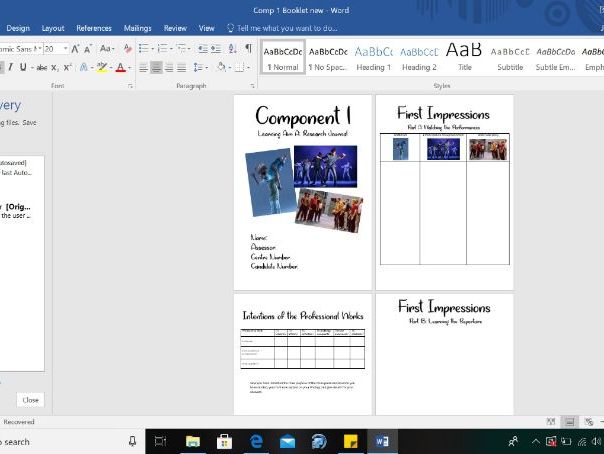The width and height of the screenshot is (604, 454).
Task: Decrease paragraph indent
Action: click(202, 49)
